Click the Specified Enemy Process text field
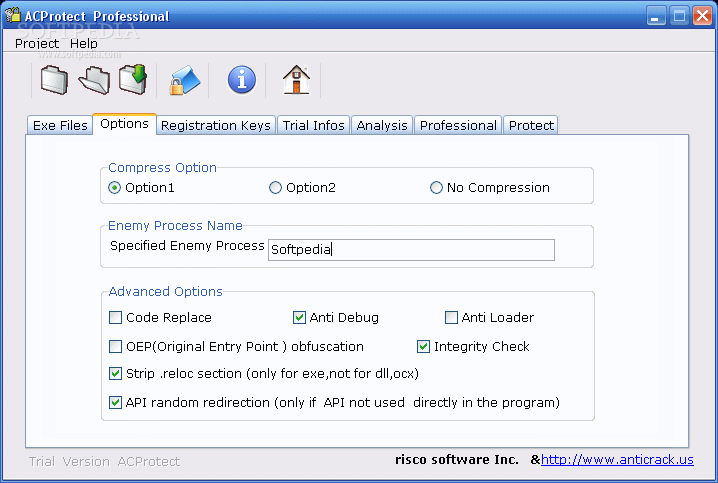718x483 pixels. pyautogui.click(x=411, y=250)
